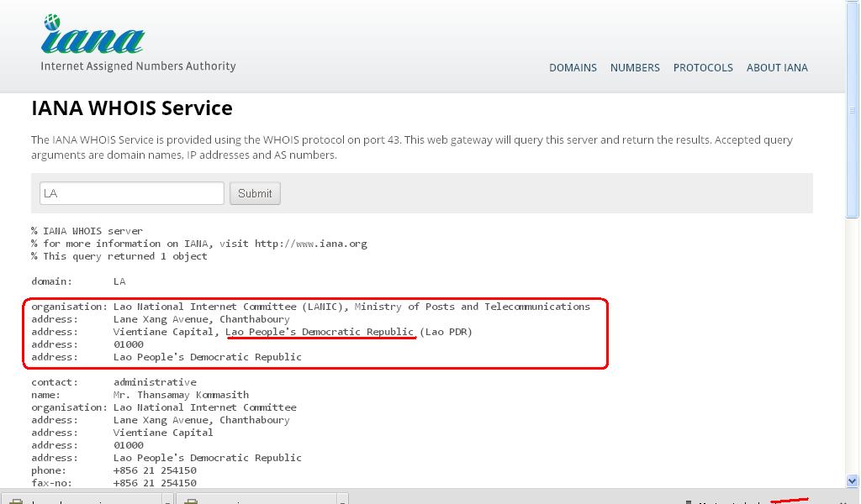861x504 pixels.
Task: Click the Internet Assigned Numbers Authority tagline
Action: coord(138,66)
